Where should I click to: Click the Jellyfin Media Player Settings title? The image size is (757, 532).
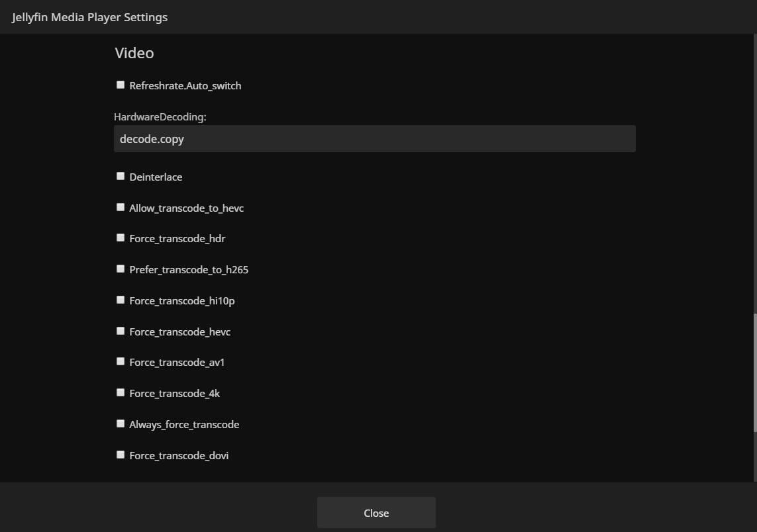click(x=89, y=17)
